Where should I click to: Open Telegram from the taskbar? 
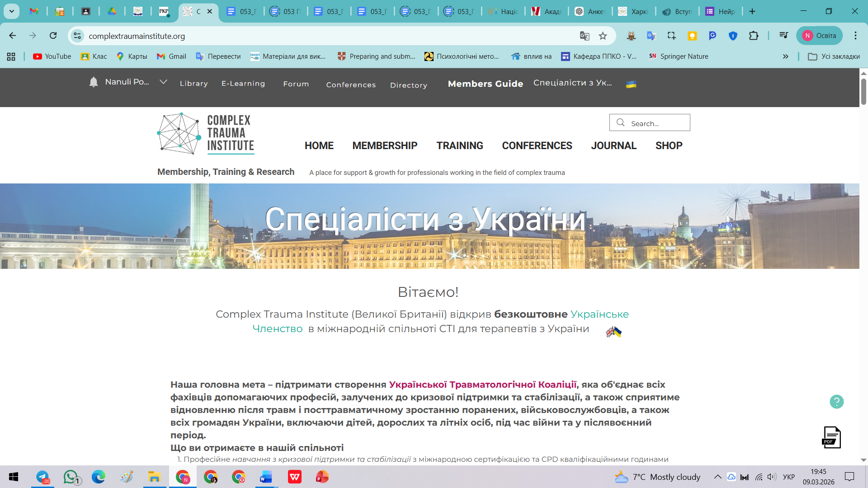(x=42, y=477)
